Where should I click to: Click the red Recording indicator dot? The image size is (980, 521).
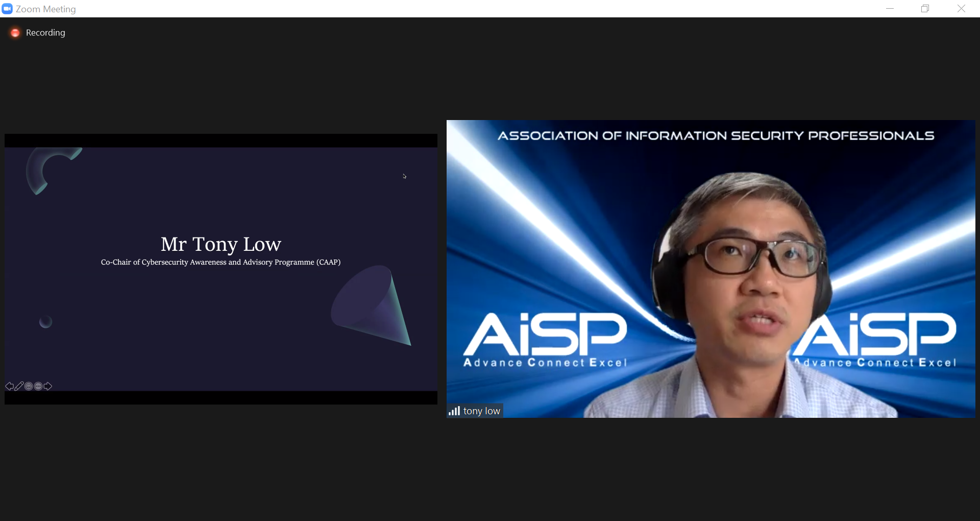click(15, 33)
